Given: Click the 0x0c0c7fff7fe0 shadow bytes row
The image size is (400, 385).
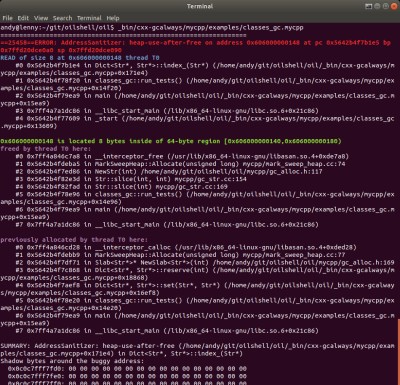Looking at the screenshot, I should [x=127, y=376].
